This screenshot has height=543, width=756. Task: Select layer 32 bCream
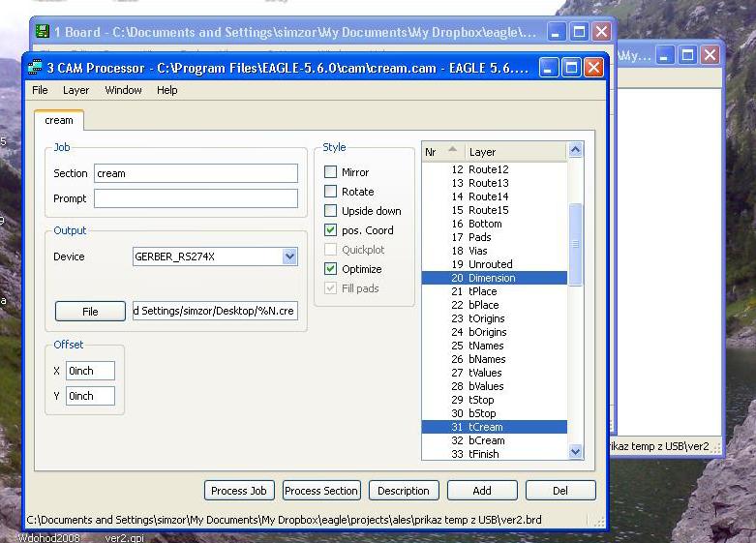495,440
